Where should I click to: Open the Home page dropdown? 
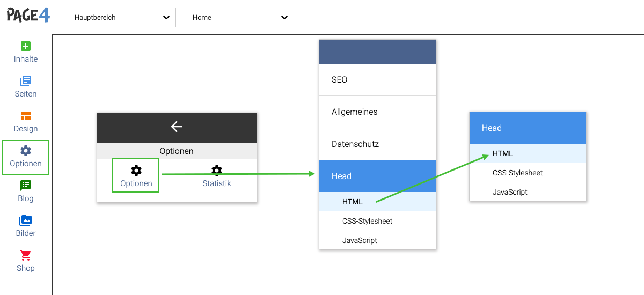click(240, 17)
